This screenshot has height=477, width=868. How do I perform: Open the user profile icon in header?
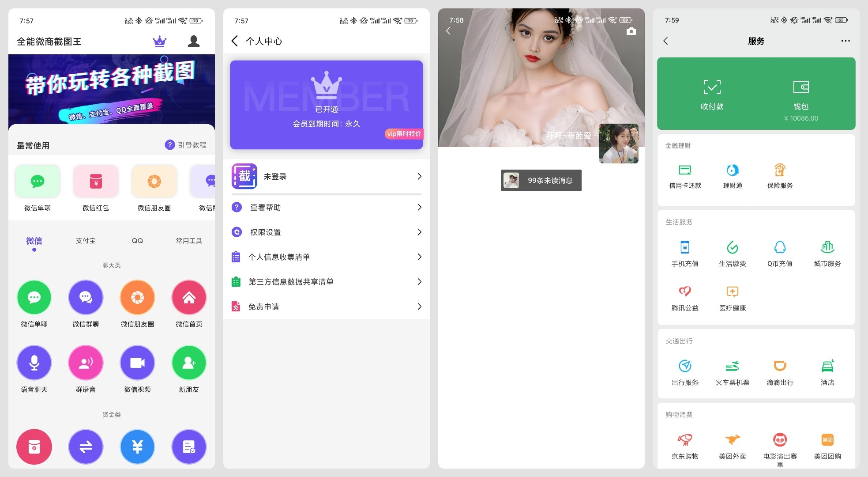(x=194, y=42)
